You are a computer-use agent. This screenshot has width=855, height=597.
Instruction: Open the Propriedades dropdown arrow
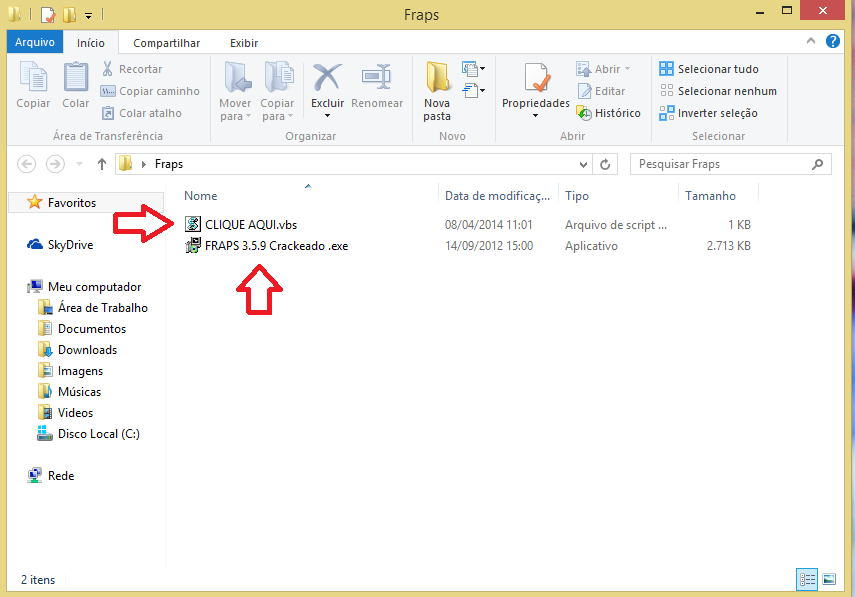coord(535,116)
